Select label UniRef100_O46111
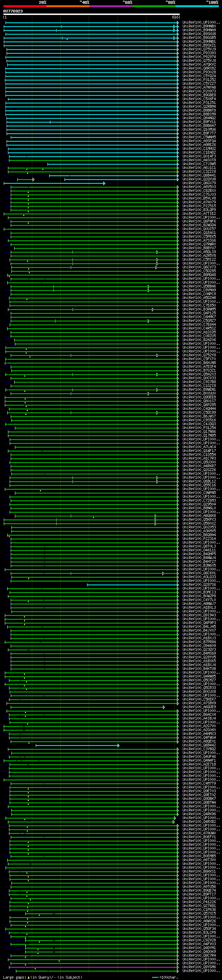 click(x=199, y=550)
